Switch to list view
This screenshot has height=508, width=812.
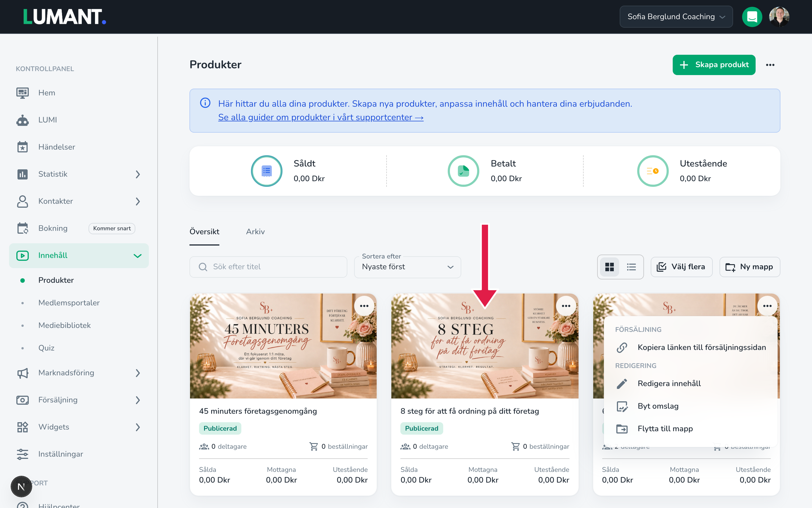(x=631, y=267)
